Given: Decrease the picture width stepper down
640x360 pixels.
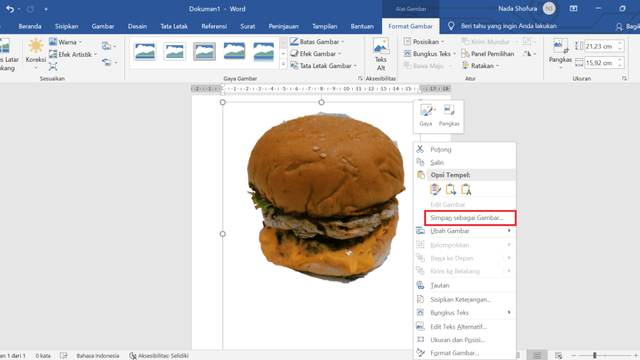Looking at the screenshot, I should 620,66.
